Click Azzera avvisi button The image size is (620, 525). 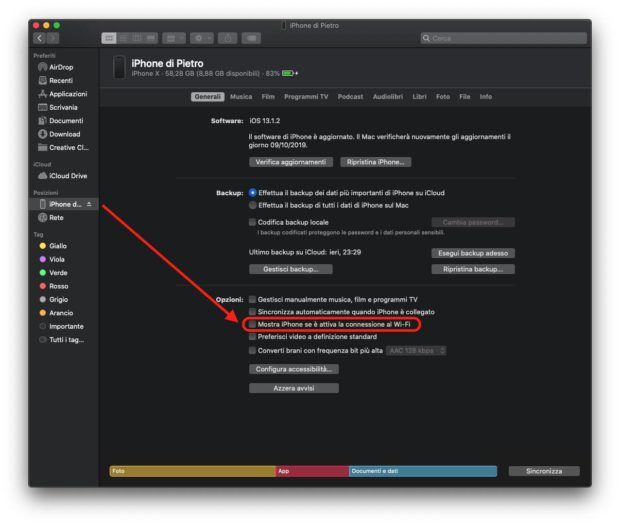(x=294, y=389)
